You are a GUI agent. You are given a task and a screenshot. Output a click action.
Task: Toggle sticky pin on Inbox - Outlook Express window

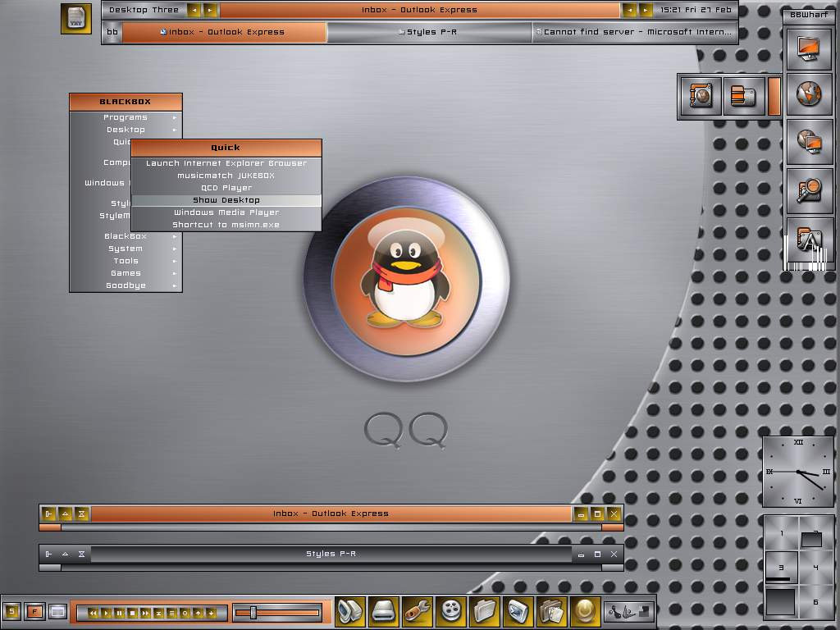(48, 514)
